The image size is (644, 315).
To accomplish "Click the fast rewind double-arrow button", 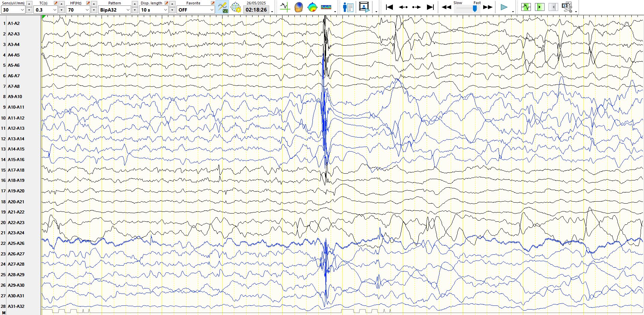I will 446,7.
